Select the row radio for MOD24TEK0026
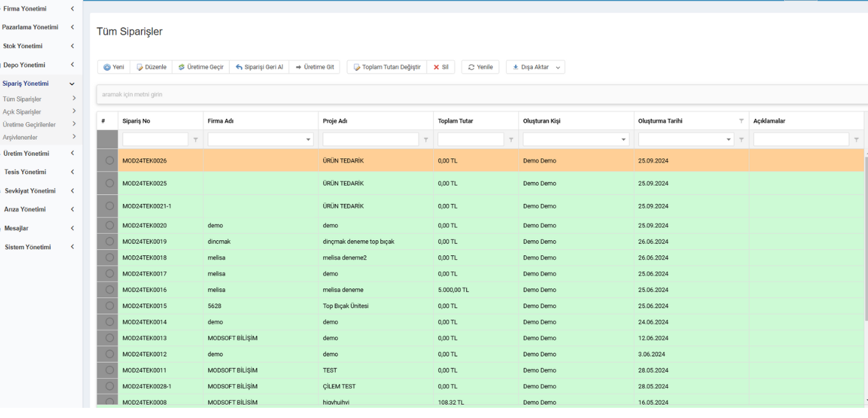This screenshot has width=868, height=418. [109, 161]
